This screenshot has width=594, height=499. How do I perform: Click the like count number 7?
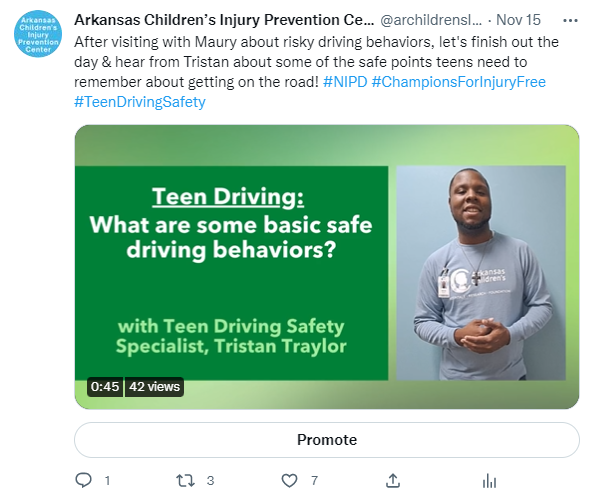pyautogui.click(x=314, y=481)
